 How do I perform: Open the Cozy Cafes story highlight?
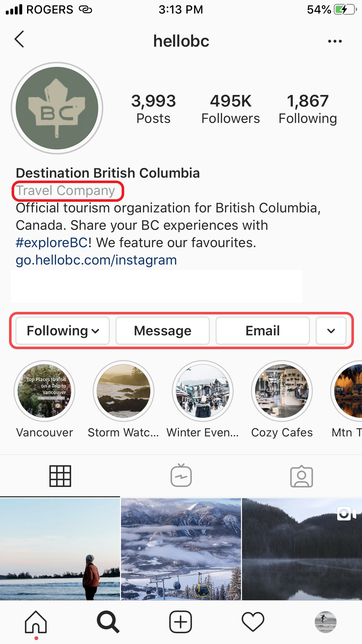(282, 391)
